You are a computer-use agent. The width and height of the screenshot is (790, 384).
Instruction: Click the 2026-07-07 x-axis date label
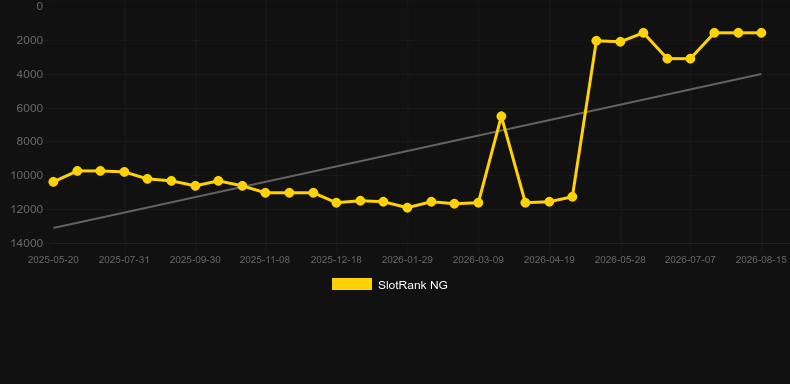tap(690, 260)
